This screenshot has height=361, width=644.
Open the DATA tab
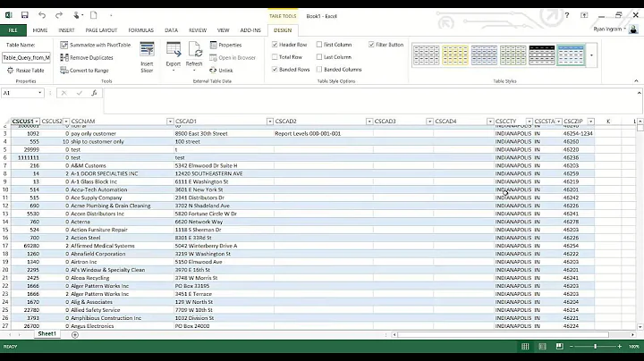(x=171, y=30)
